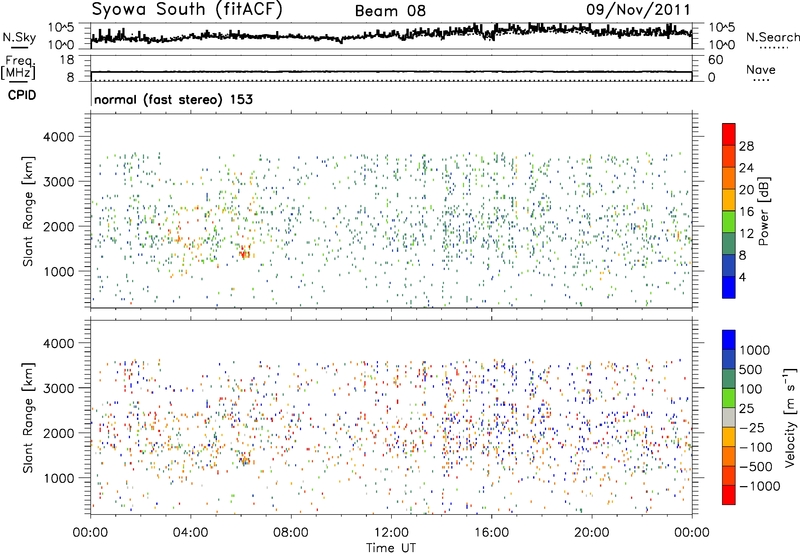Click the red high-power cluster near 06:00
Viewport: 800px width, 554px height.
245,253
